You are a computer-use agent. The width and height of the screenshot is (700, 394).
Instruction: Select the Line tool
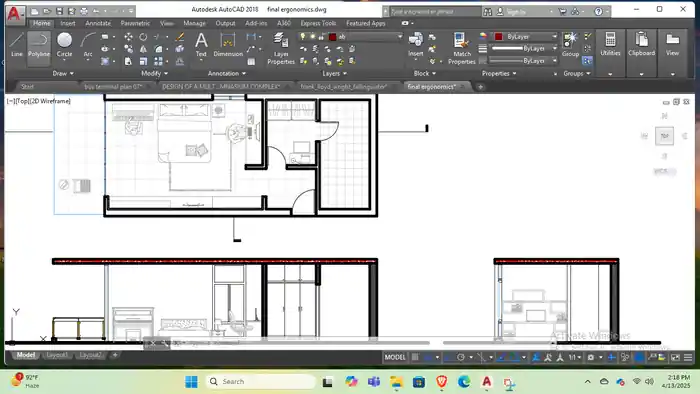[x=17, y=45]
